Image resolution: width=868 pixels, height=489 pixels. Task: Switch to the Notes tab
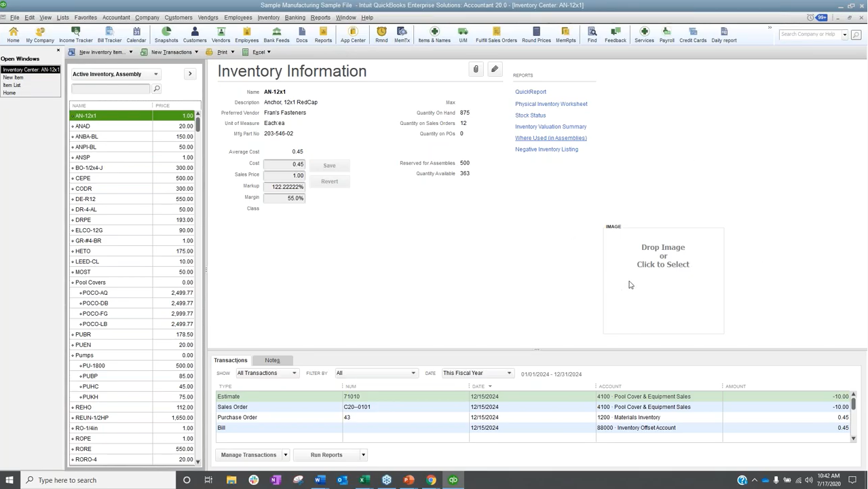tap(271, 360)
